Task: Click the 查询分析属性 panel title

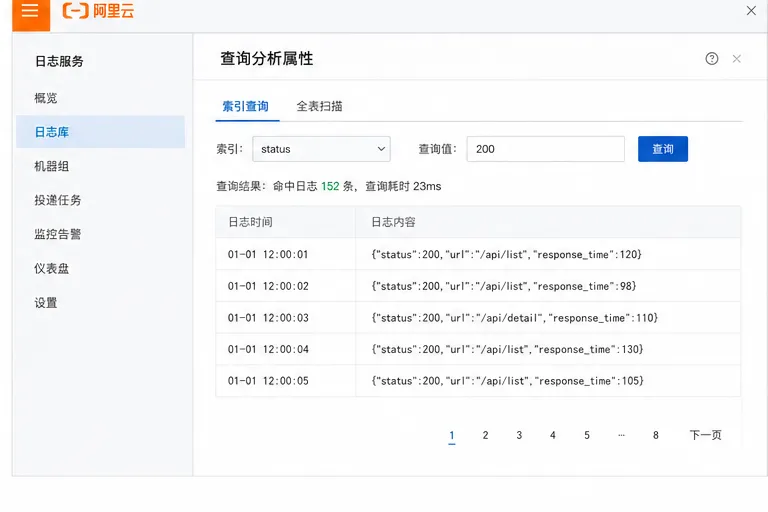Action: [266, 59]
